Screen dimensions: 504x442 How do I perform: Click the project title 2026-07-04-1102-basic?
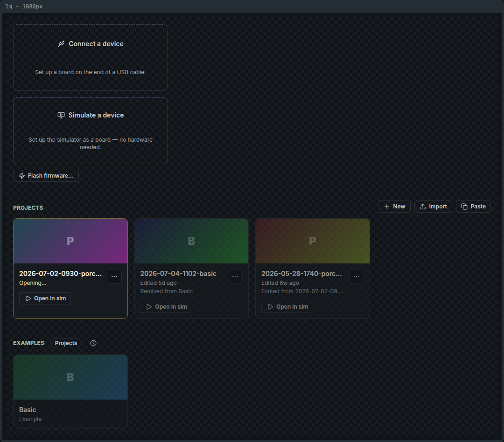pyautogui.click(x=178, y=274)
